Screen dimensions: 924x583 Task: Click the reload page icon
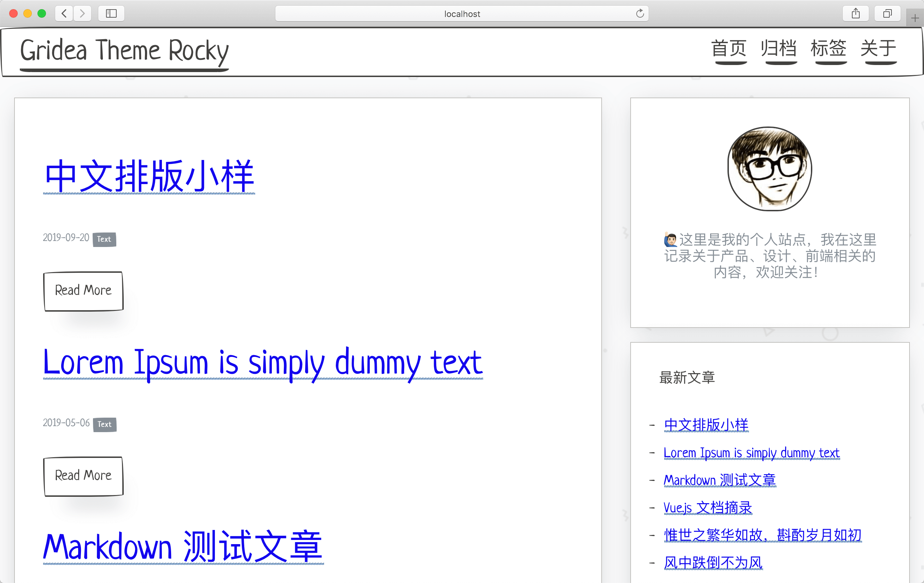pyautogui.click(x=640, y=14)
